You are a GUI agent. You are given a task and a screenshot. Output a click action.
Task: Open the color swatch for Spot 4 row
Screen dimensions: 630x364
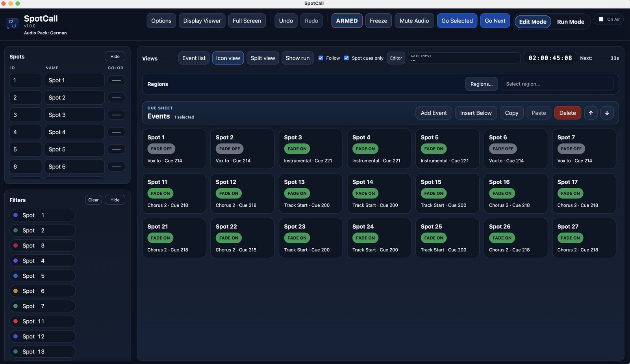click(x=116, y=132)
